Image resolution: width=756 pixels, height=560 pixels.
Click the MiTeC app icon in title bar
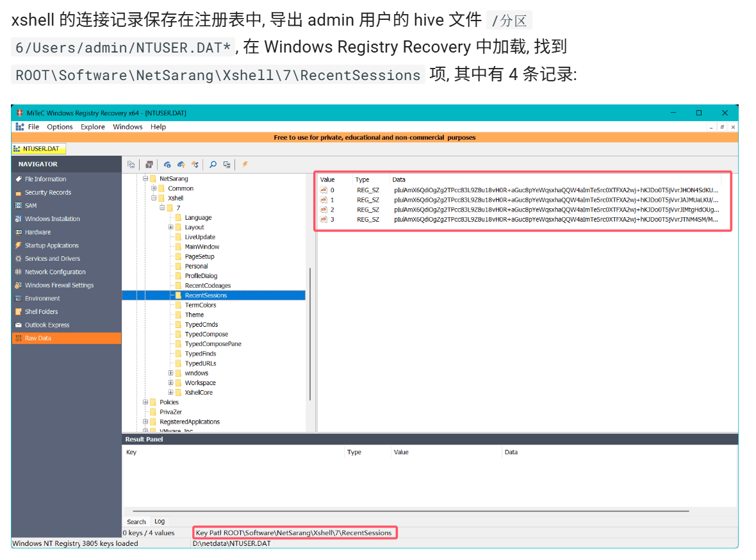coord(19,113)
